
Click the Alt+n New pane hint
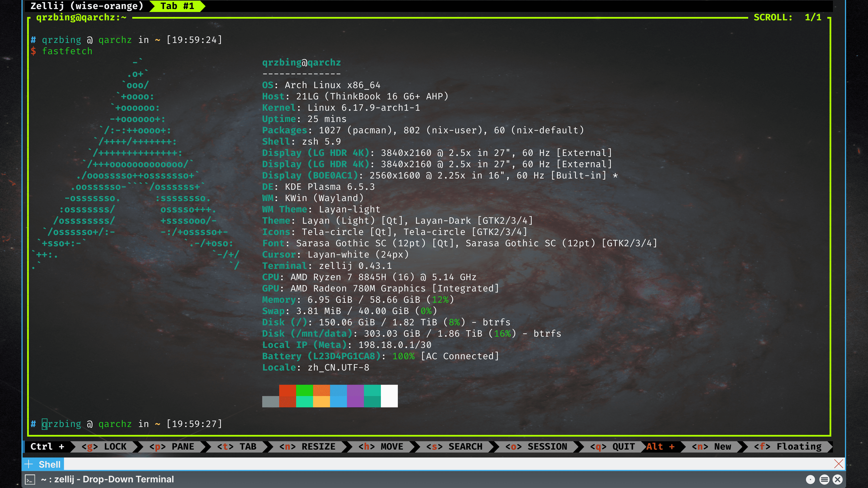tap(711, 447)
